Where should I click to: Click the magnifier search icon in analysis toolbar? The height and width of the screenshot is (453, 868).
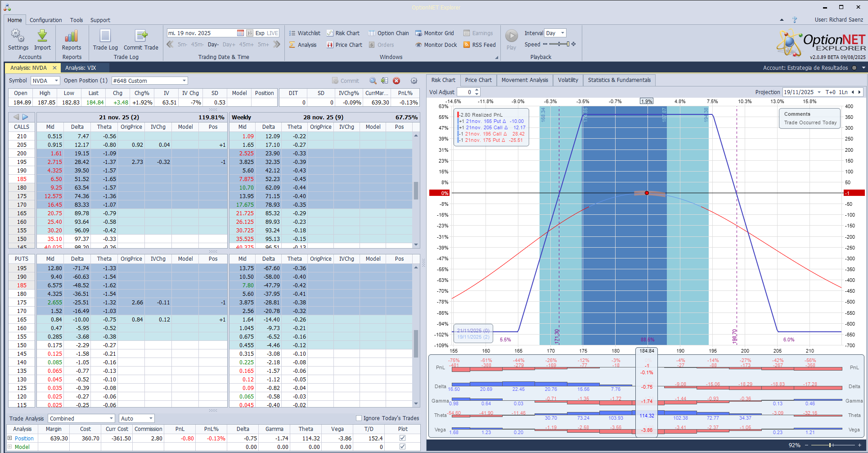373,81
